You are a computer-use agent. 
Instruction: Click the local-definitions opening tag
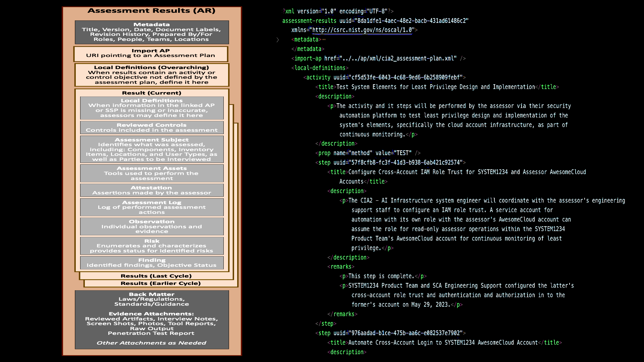(x=320, y=68)
